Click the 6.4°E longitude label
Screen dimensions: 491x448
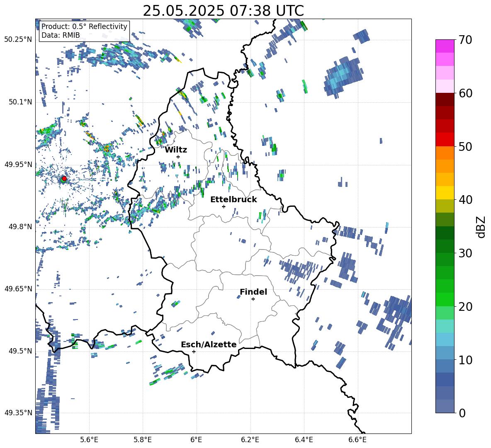(304, 440)
